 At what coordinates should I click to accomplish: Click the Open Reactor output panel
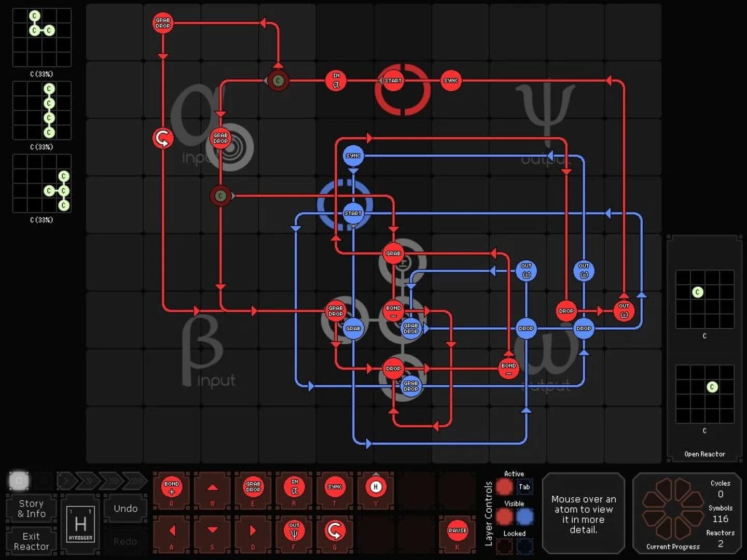703,454
